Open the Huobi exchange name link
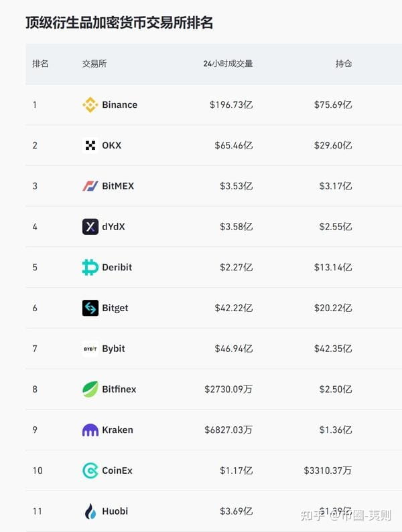 [115, 511]
